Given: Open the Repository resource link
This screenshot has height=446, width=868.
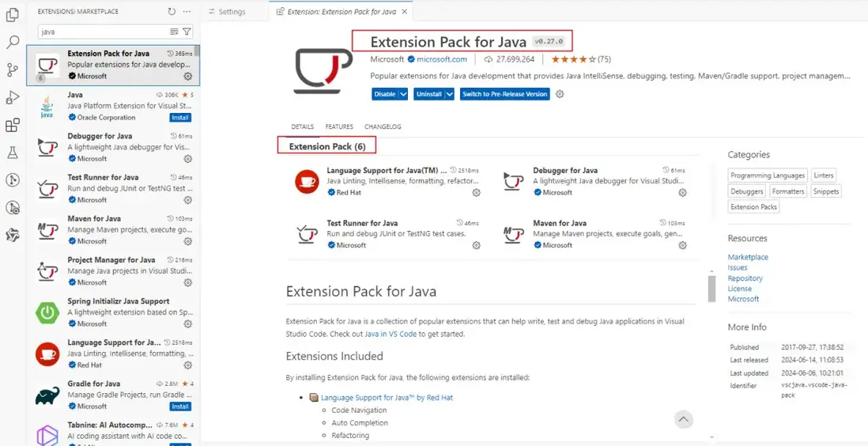Looking at the screenshot, I should tap(745, 278).
